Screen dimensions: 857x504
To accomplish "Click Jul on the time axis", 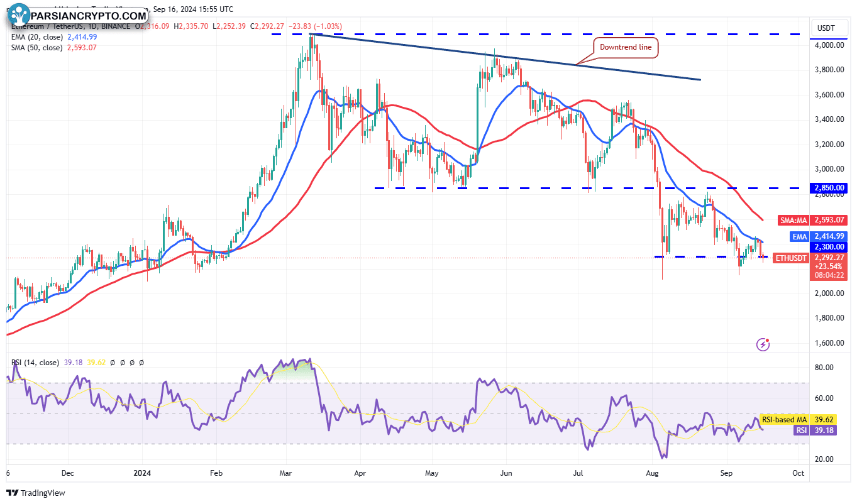I will click(x=578, y=473).
